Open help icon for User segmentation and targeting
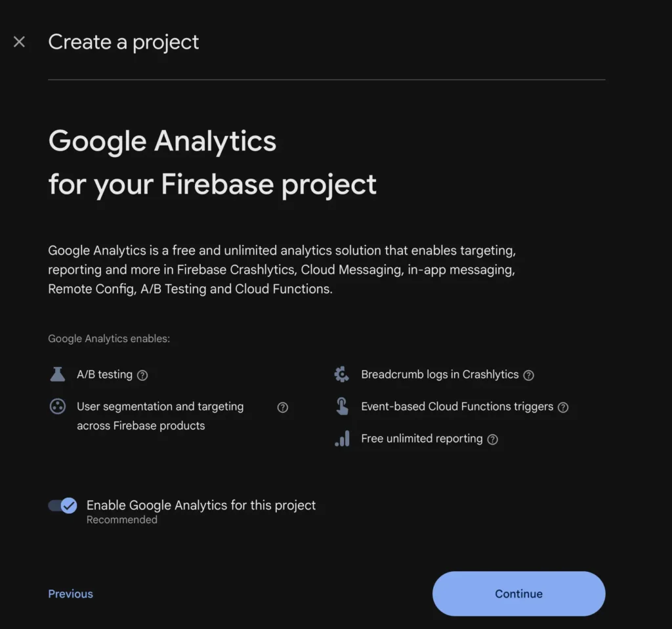This screenshot has width=672, height=629. (283, 407)
